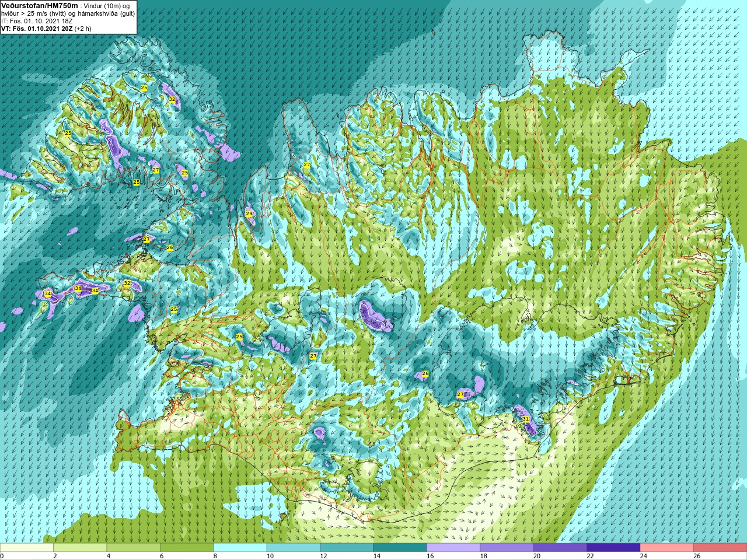Viewport: 747px width, 560px height.
Task: Select the 'IT: Fös. 01. 10. 2021 18Z' line
Action: click(37, 21)
